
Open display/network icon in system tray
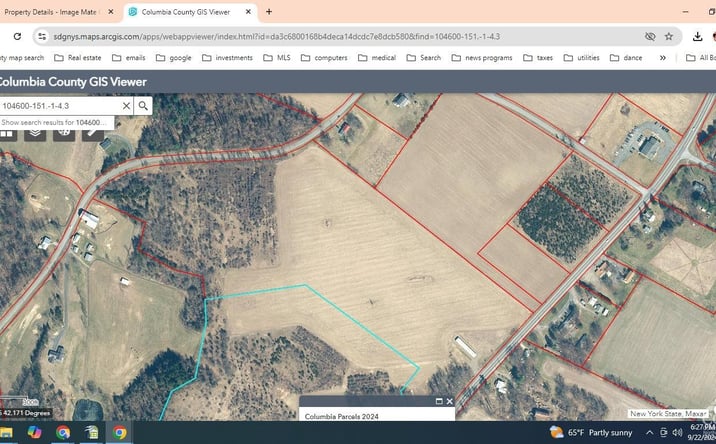pos(663,432)
